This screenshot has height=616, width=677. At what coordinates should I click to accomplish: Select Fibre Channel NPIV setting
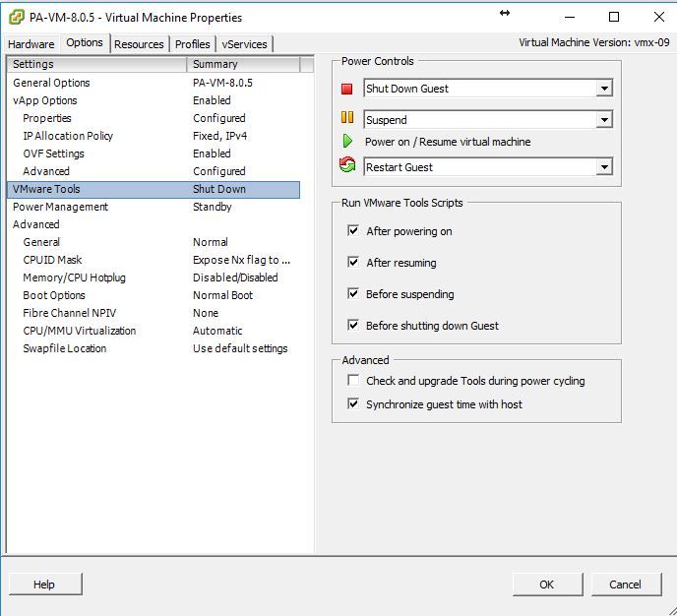point(154,313)
